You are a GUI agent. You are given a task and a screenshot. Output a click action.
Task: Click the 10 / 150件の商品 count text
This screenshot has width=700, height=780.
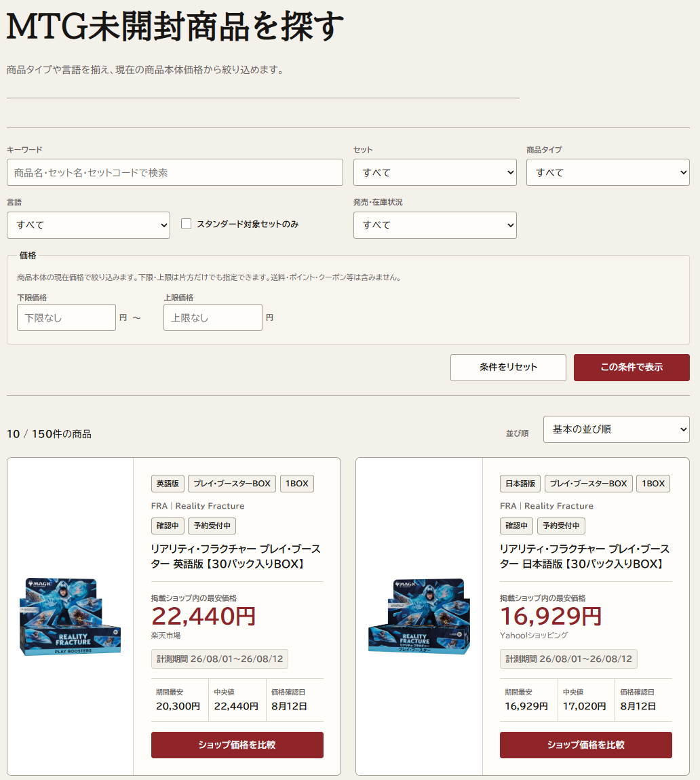coord(49,434)
